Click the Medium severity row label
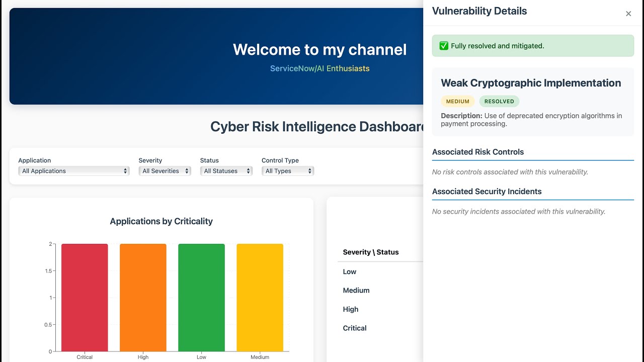Viewport: 644px width, 362px height. click(x=356, y=291)
